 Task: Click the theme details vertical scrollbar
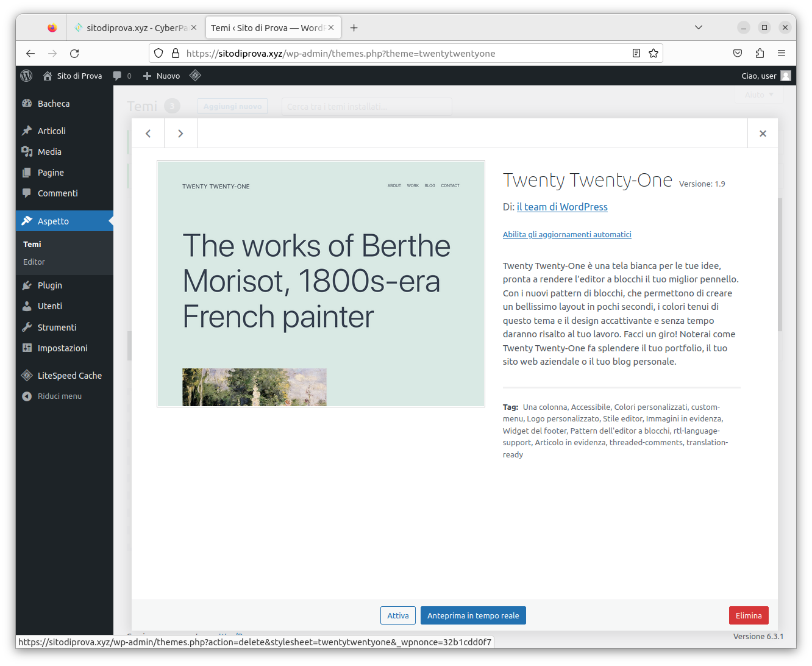pyautogui.click(x=780, y=265)
